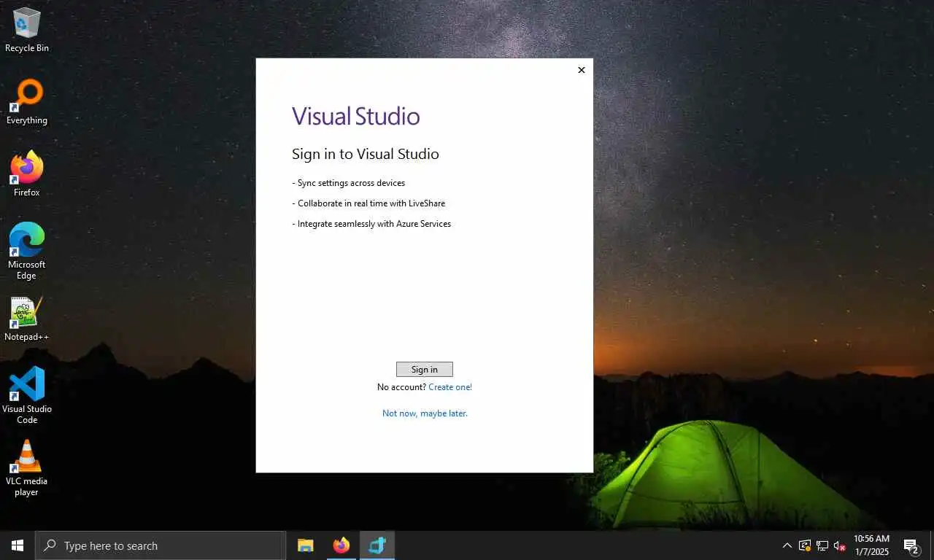This screenshot has height=560, width=934.
Task: Open the Create one! account link
Action: tap(450, 387)
